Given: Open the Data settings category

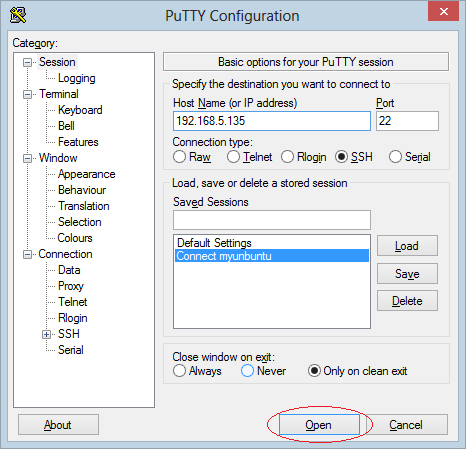Looking at the screenshot, I should point(69,270).
